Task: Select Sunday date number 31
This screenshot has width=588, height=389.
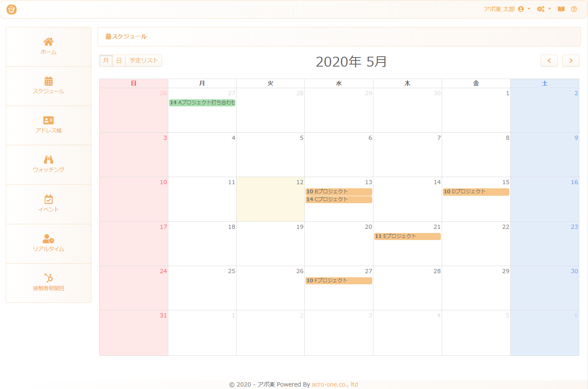Action: 163,315
